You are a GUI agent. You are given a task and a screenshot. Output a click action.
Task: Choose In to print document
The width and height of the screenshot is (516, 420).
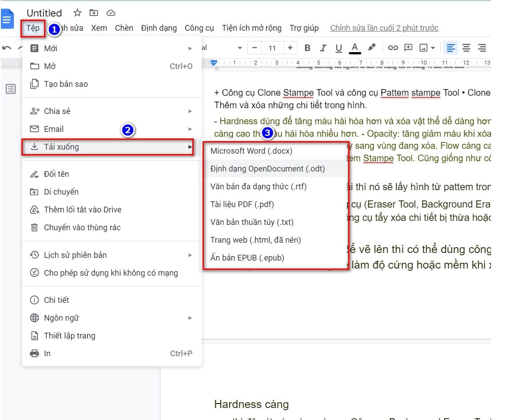pos(112,354)
